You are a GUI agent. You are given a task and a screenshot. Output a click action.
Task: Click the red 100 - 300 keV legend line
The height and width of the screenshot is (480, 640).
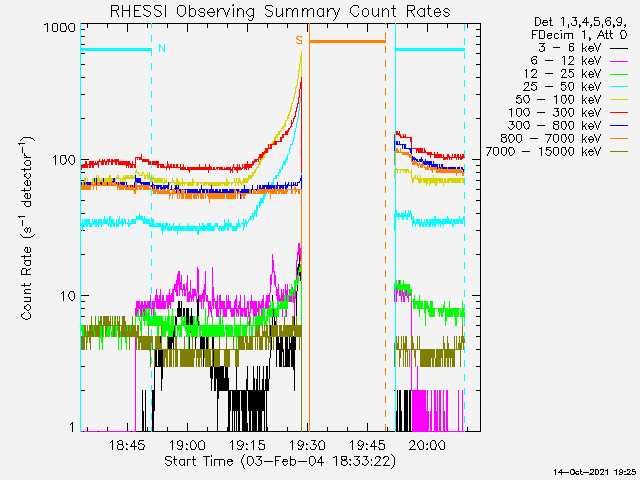[x=618, y=113]
